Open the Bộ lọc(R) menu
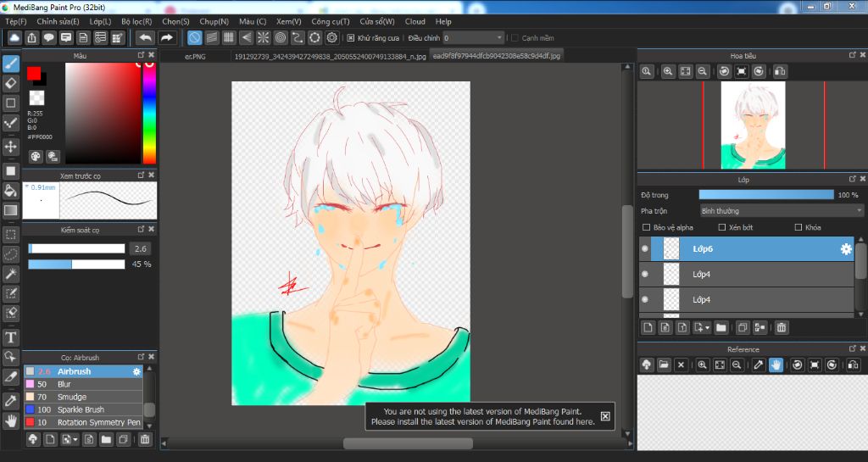This screenshot has width=868, height=462. [136, 21]
